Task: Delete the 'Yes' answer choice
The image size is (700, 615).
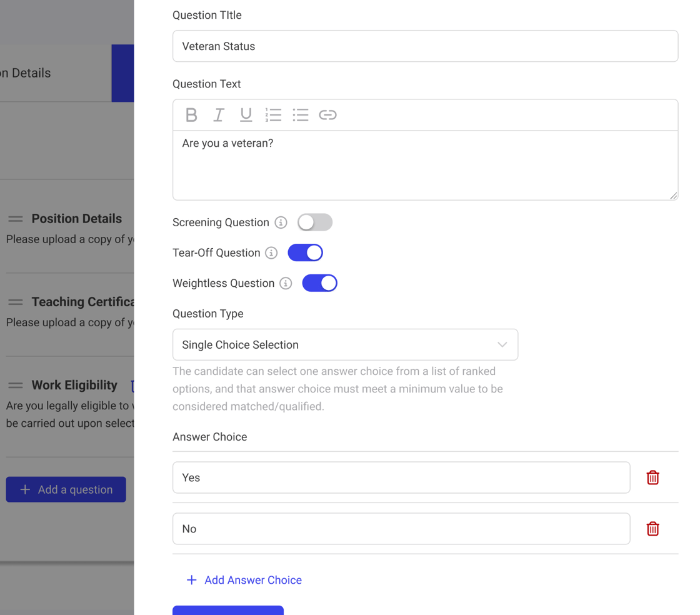Action: (x=652, y=477)
